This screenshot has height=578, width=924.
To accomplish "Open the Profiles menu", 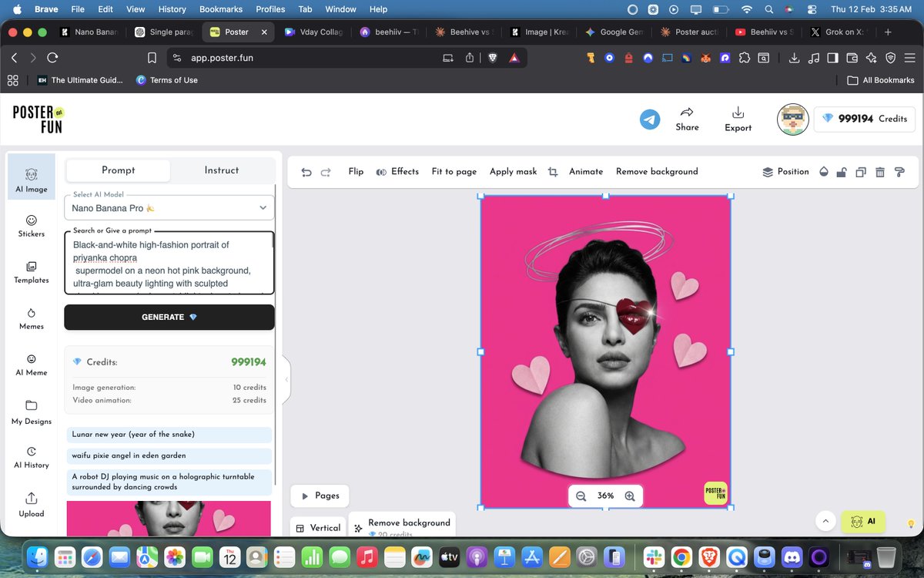I will [x=270, y=9].
